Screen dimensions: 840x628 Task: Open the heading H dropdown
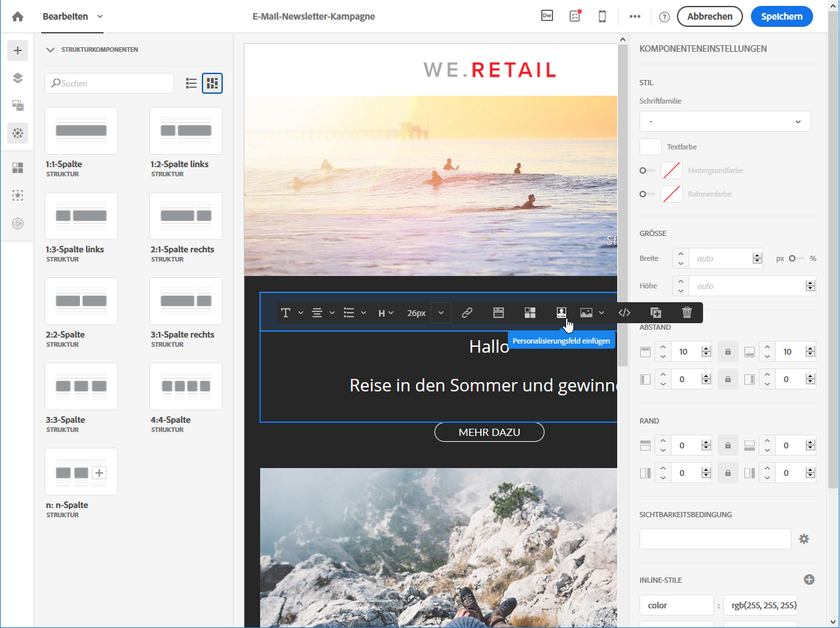tap(386, 313)
